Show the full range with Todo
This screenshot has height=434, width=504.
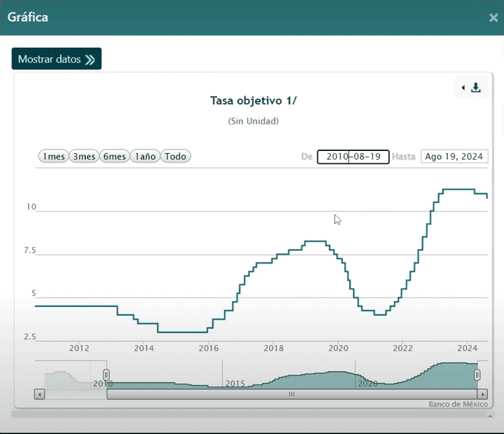(175, 157)
